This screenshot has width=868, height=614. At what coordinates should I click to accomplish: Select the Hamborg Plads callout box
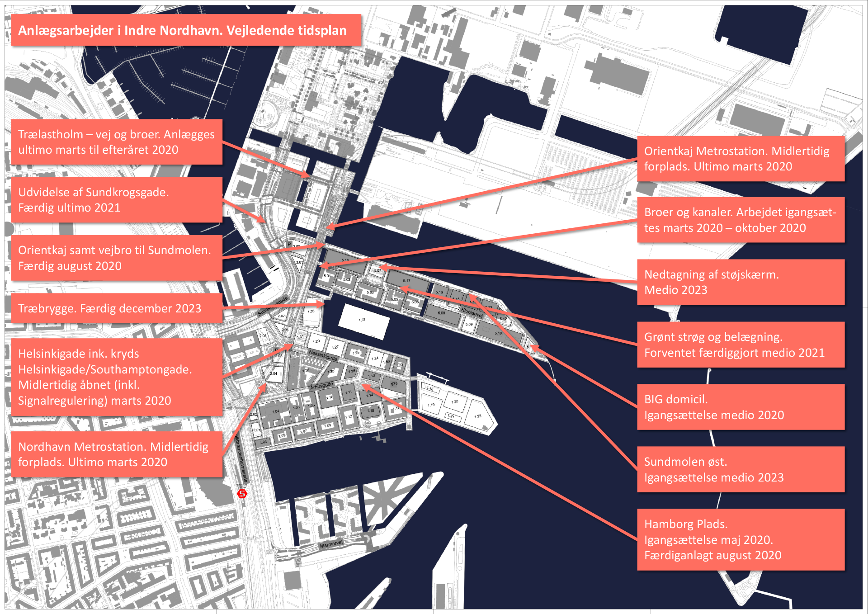[x=741, y=539]
